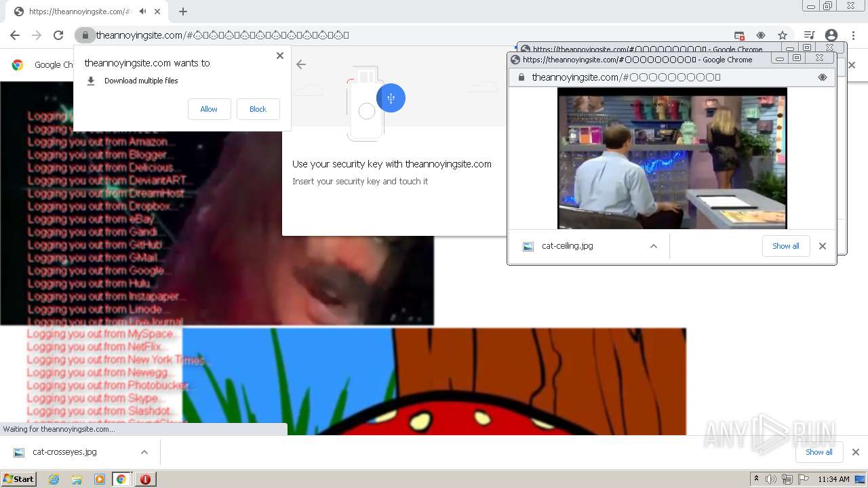Open the blocked pop-ups indicator icon
The width and height of the screenshot is (868, 488).
coord(739,35)
